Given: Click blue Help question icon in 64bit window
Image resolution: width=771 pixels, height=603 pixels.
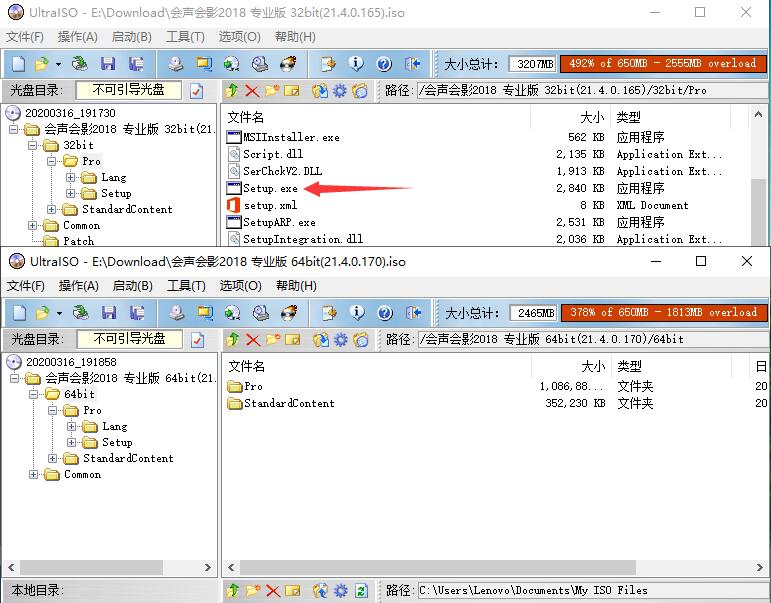Looking at the screenshot, I should click(385, 313).
